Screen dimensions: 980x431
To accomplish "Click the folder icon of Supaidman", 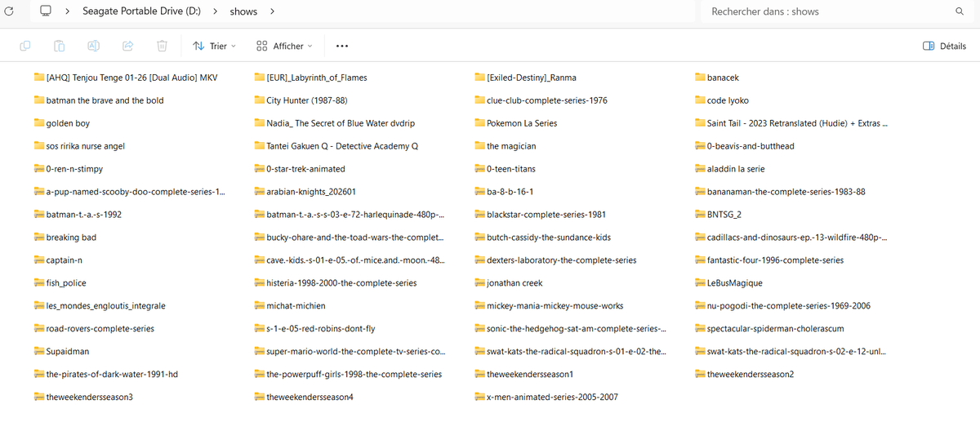I will point(39,352).
